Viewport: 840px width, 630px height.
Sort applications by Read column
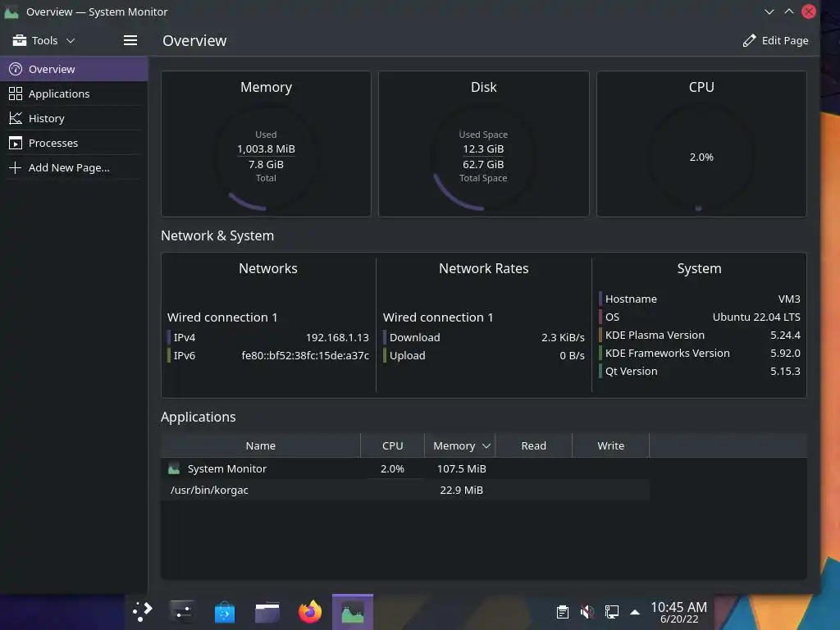(x=533, y=445)
